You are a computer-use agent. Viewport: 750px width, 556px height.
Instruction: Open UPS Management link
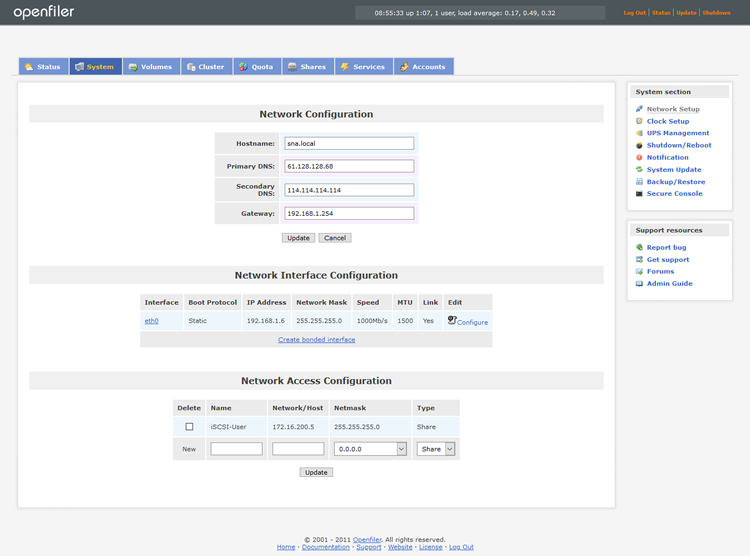pyautogui.click(x=678, y=133)
